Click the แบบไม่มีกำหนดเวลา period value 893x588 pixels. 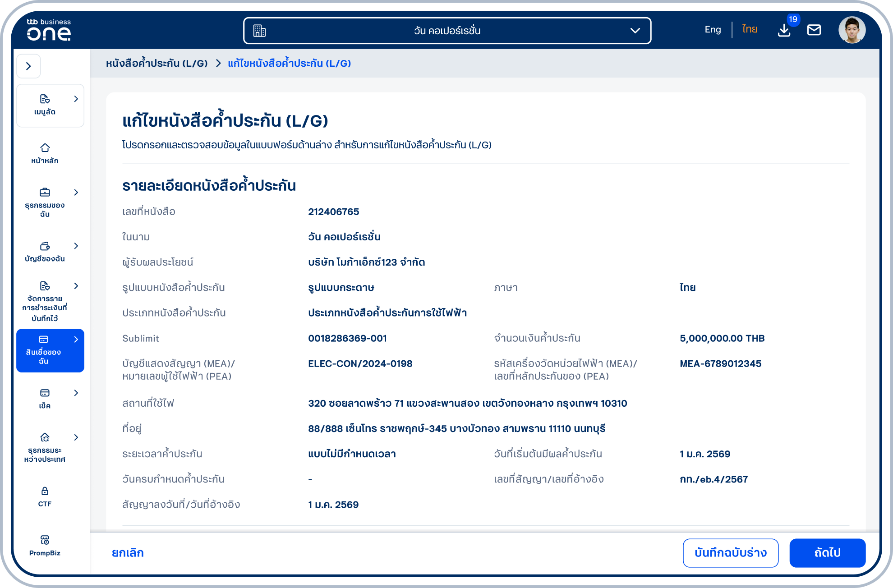[352, 454]
